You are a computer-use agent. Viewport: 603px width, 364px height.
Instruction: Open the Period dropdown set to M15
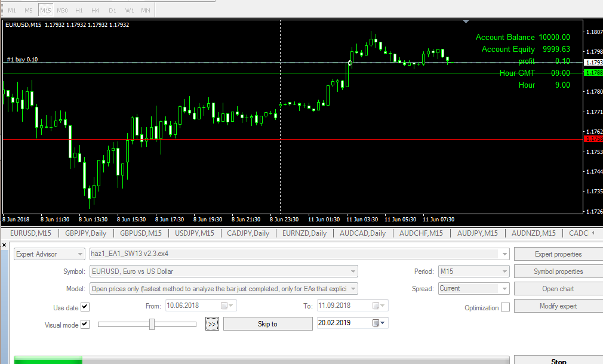click(504, 272)
